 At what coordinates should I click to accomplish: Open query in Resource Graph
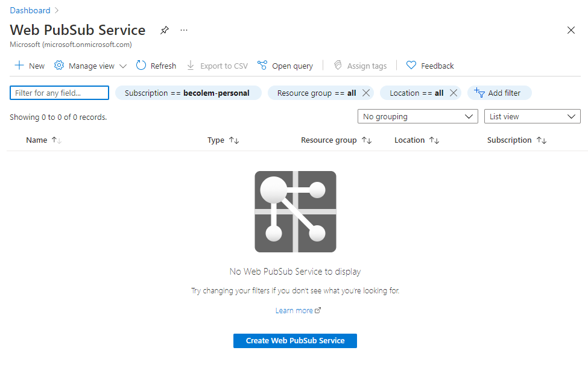[x=285, y=66]
